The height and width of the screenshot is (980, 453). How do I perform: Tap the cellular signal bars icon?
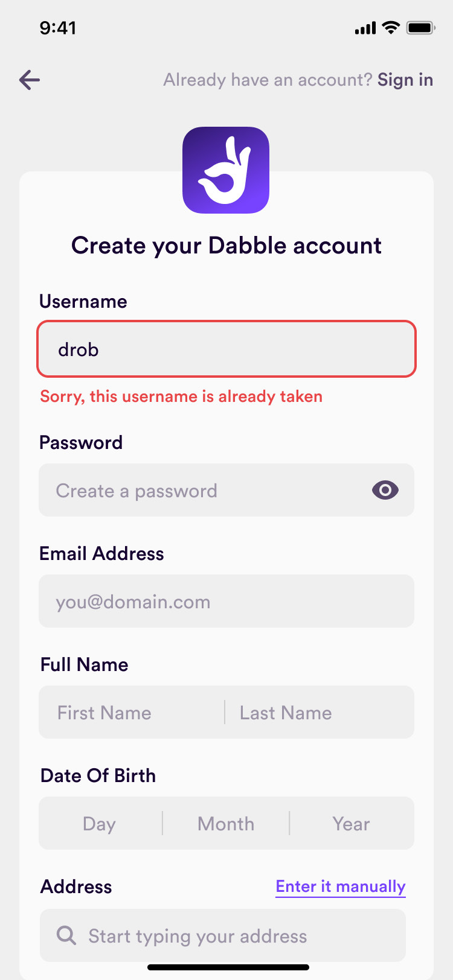[365, 28]
